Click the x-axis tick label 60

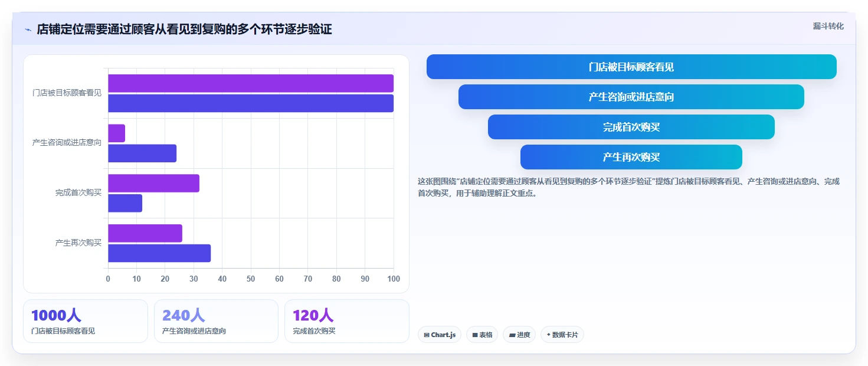[x=279, y=279]
